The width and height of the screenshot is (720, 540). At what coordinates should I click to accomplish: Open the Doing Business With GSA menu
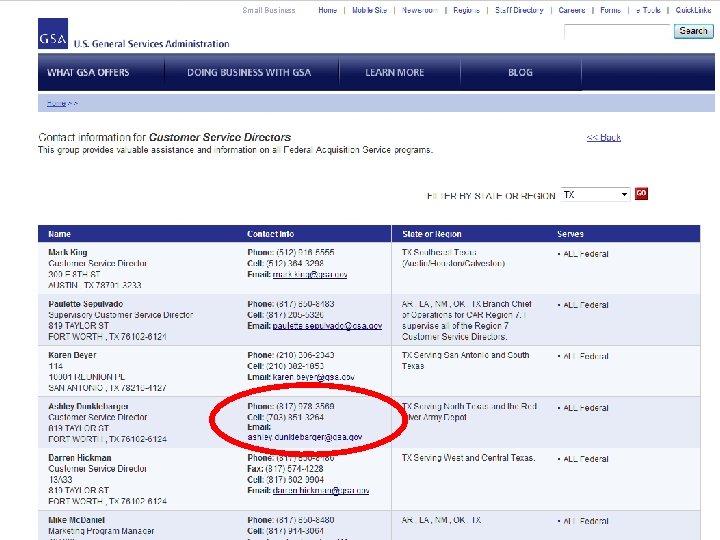[x=249, y=73]
